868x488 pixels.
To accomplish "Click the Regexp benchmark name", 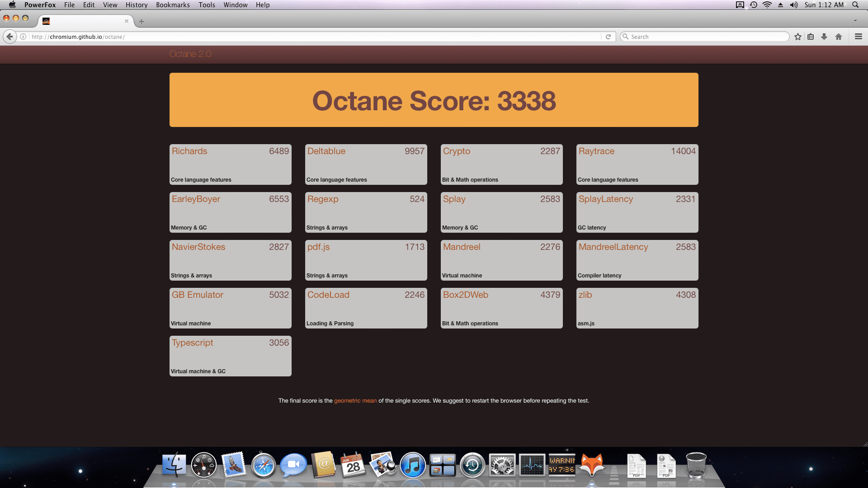I will pos(323,199).
